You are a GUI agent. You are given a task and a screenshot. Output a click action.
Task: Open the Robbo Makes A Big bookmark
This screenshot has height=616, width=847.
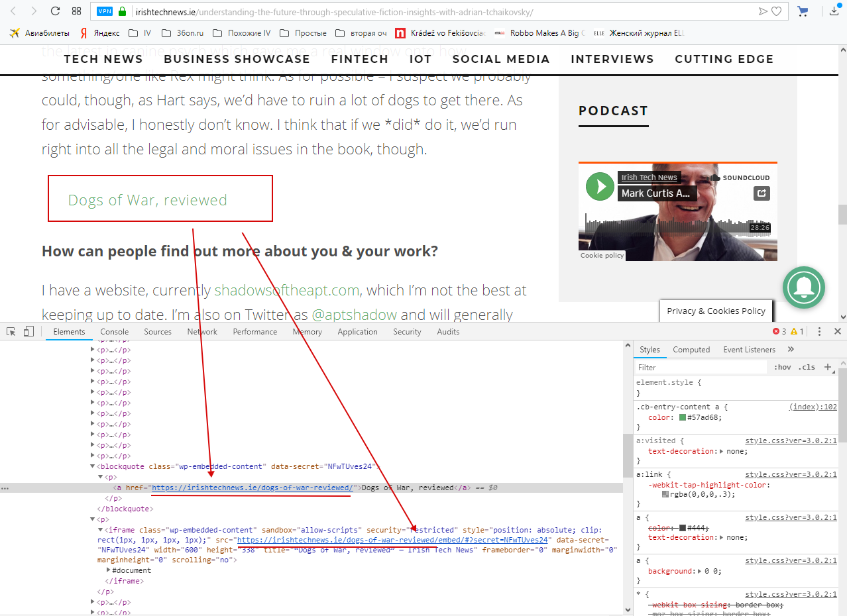point(540,32)
